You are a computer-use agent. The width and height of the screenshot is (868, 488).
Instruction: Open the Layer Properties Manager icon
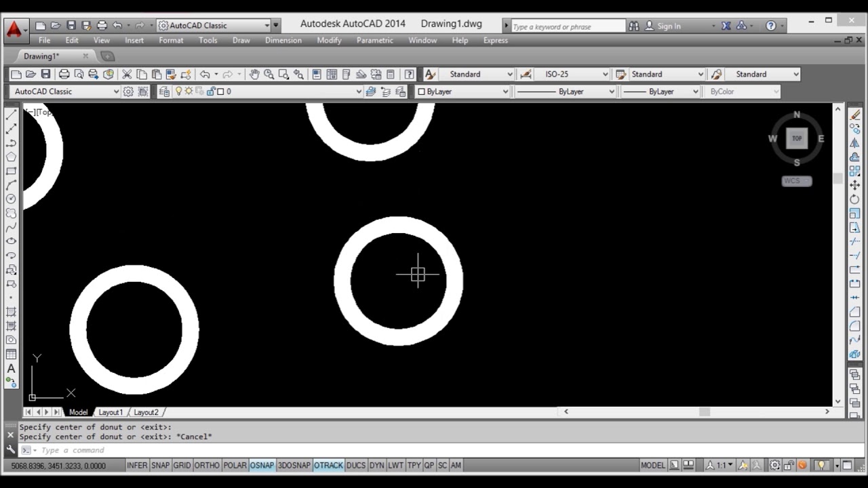click(x=164, y=91)
